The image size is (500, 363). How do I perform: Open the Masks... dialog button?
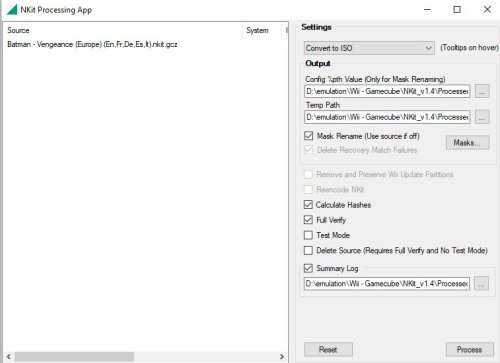(467, 143)
